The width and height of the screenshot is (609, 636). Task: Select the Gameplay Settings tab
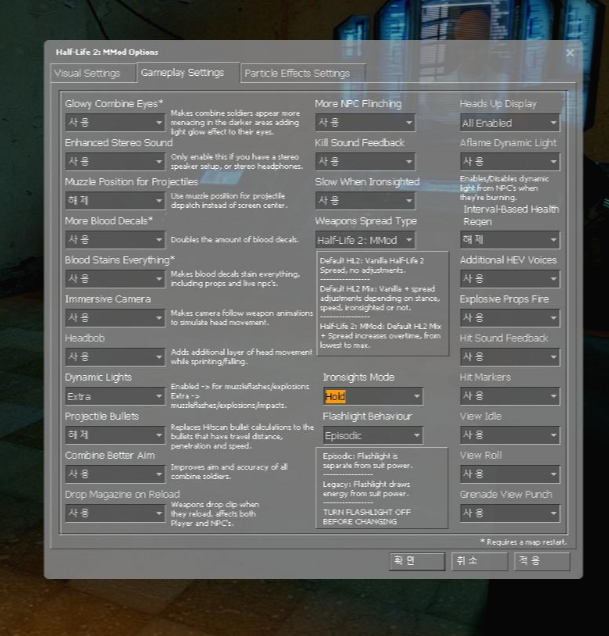point(188,73)
